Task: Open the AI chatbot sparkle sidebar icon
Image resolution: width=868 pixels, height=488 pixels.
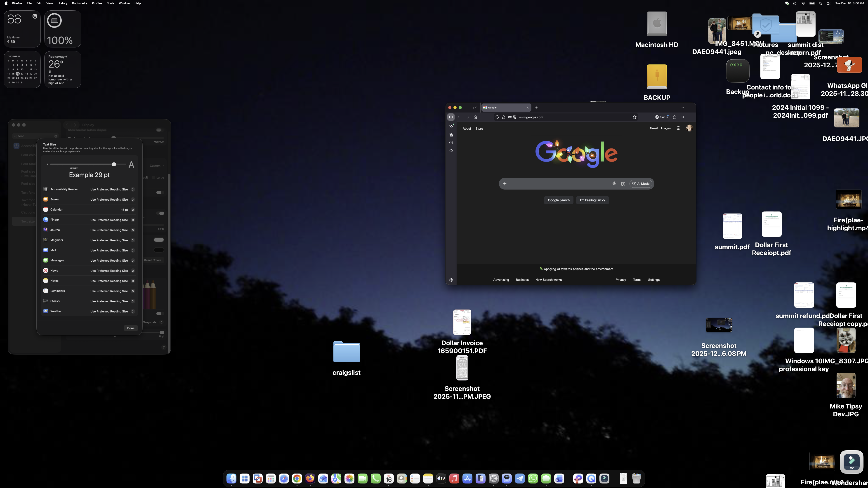Action: click(451, 127)
